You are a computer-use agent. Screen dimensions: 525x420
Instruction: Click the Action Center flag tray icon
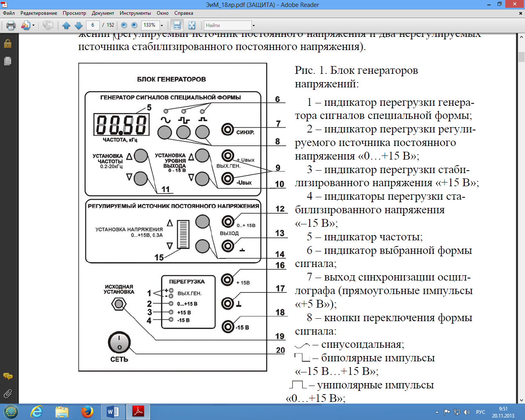tap(447, 412)
